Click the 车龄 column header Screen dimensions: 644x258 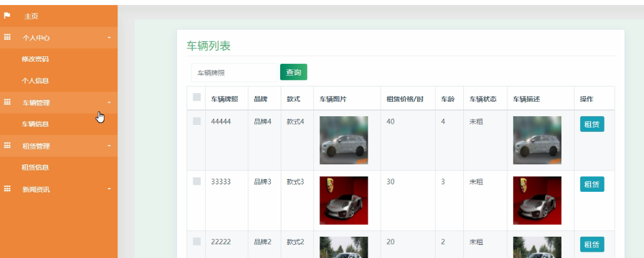click(448, 99)
